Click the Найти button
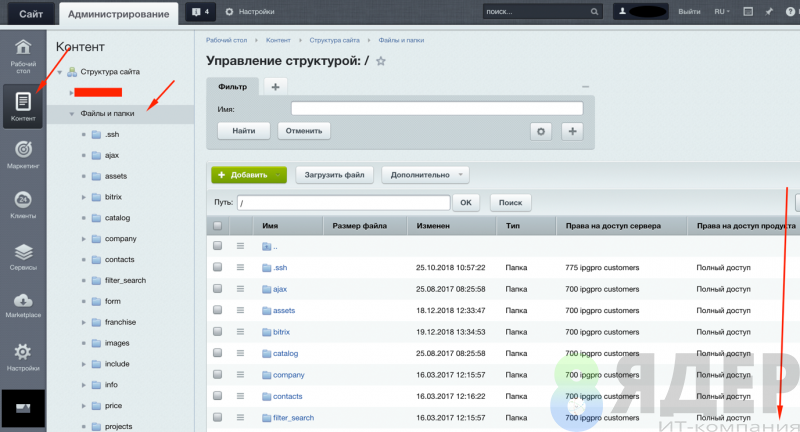Viewport: 800px width, 432px height. (x=243, y=131)
